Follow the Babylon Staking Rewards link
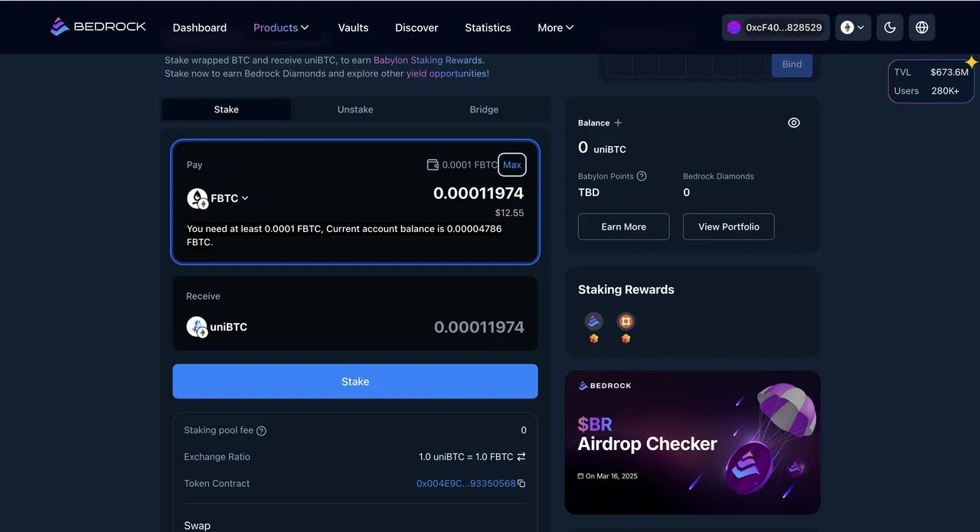Image resolution: width=980 pixels, height=532 pixels. click(428, 60)
